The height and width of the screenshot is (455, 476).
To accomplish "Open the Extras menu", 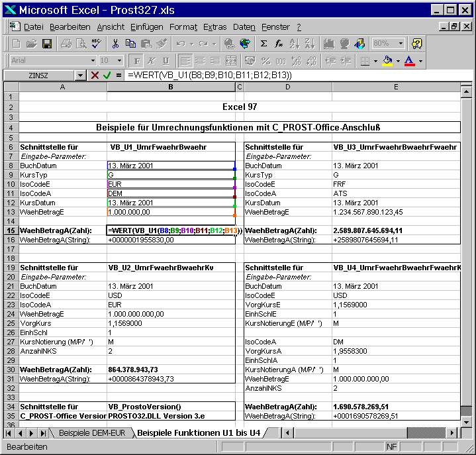I will 215,27.
